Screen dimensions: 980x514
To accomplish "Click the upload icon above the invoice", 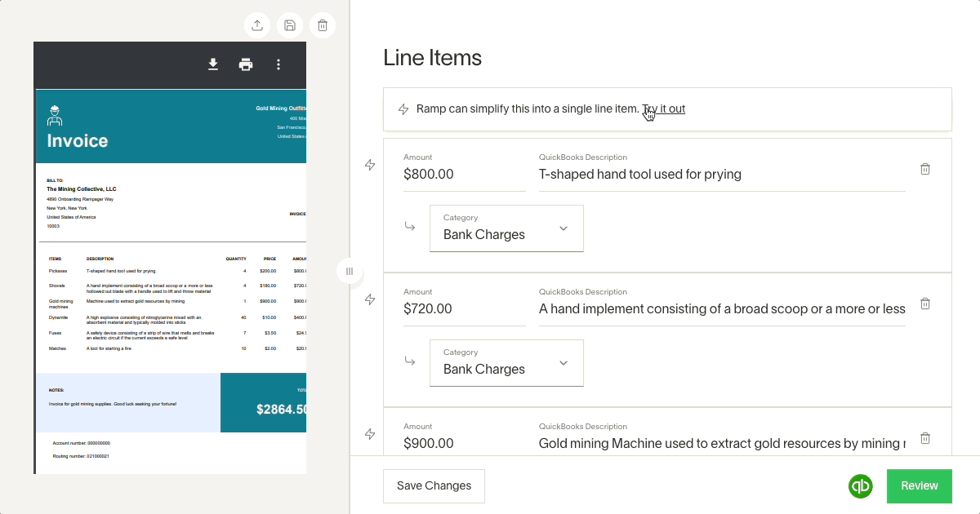I will pos(257,25).
